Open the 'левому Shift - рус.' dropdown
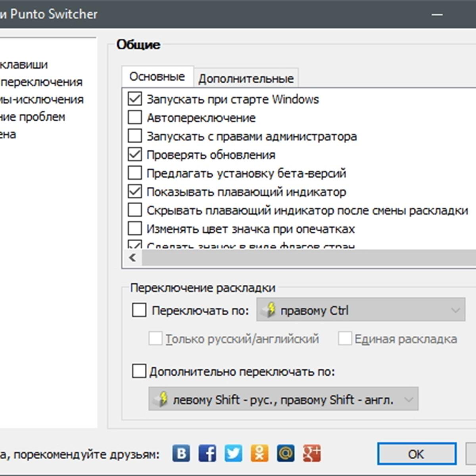 [x=283, y=399]
